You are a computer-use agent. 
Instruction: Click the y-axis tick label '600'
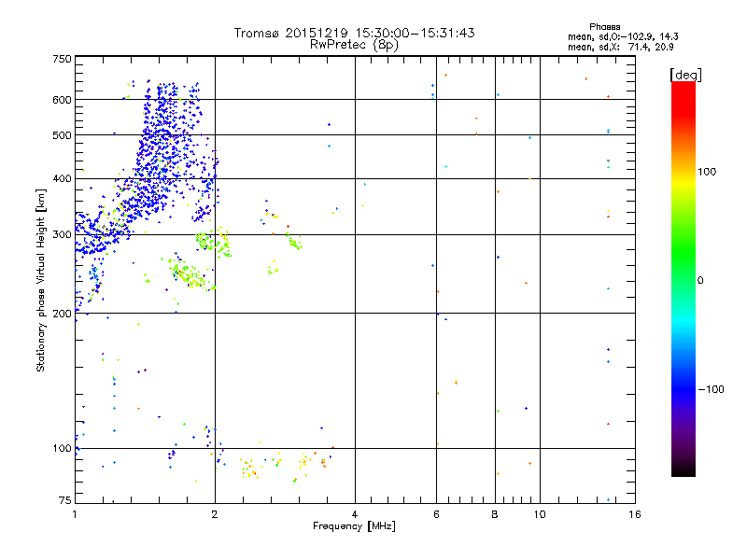tap(62, 100)
